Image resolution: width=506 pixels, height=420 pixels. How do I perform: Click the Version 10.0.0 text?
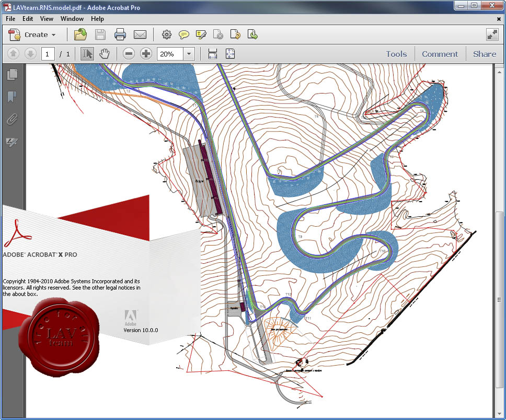pos(141,330)
